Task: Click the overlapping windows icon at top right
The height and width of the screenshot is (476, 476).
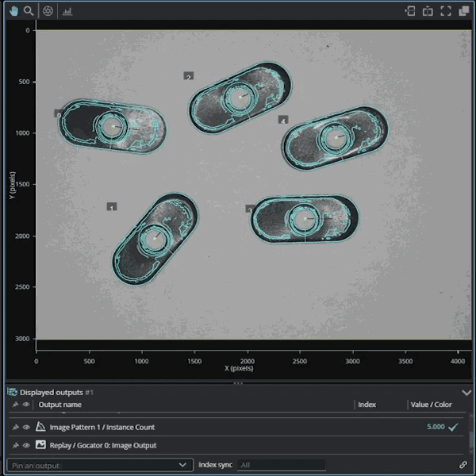Action: (464, 11)
